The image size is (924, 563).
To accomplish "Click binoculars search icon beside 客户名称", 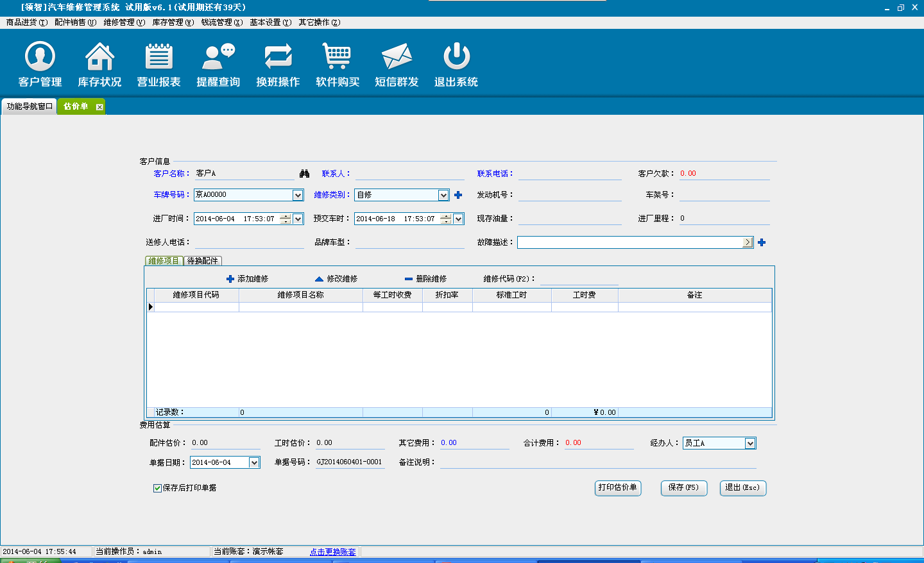I will (x=305, y=174).
